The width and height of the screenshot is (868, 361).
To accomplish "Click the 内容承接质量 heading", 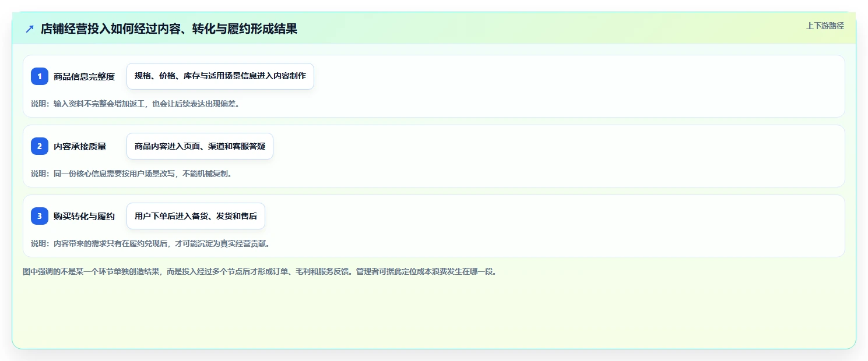I will pos(80,146).
